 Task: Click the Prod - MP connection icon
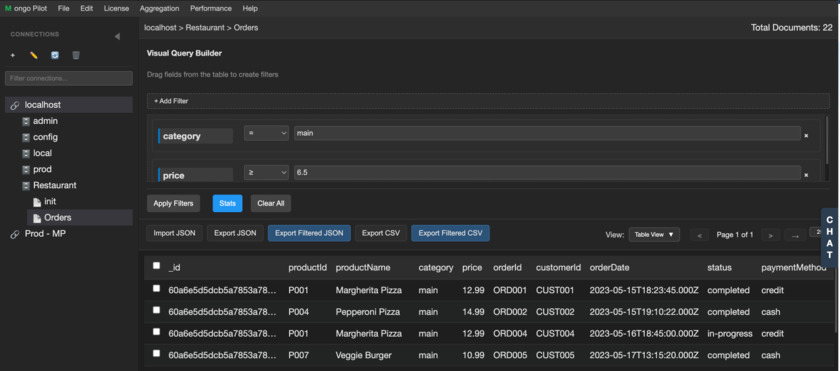(15, 234)
